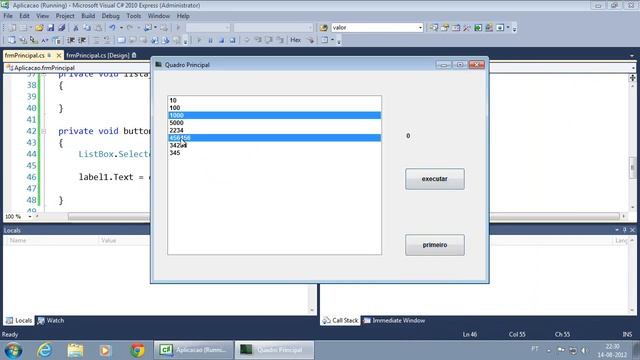Click the green Start Page toolbar icon
Screen dimensions: 640x360
click(x=478, y=28)
